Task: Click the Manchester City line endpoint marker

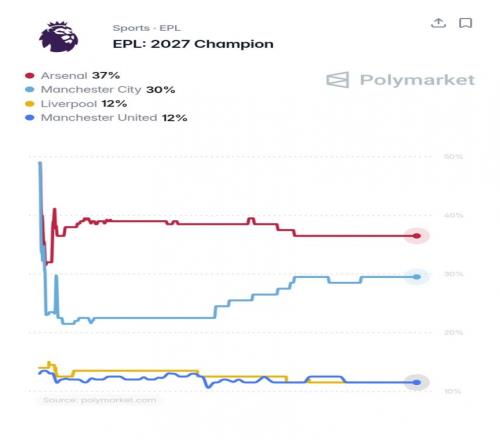Action: click(417, 277)
